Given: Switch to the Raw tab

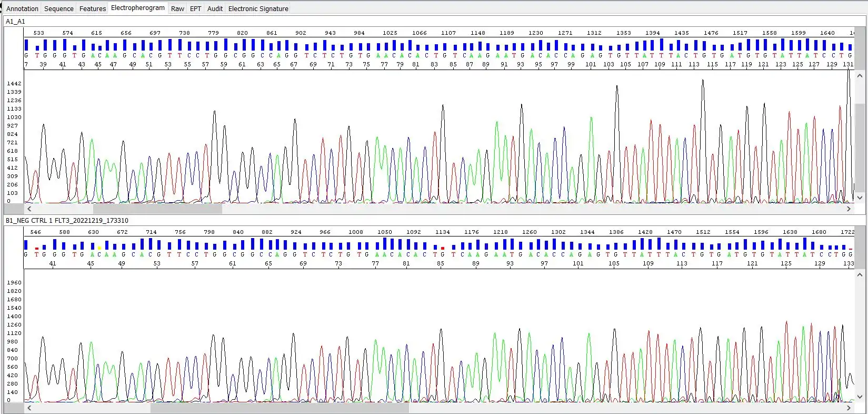Looking at the screenshot, I should point(178,8).
